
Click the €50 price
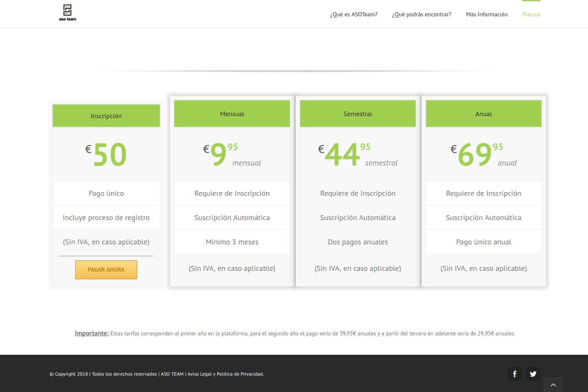click(x=106, y=154)
